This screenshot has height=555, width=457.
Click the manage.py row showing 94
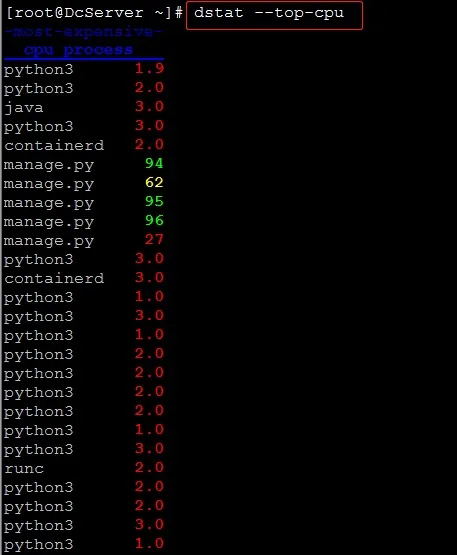point(84,164)
